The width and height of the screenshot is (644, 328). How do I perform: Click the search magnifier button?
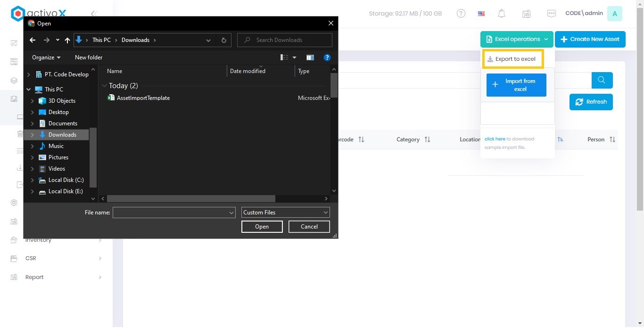pos(602,80)
